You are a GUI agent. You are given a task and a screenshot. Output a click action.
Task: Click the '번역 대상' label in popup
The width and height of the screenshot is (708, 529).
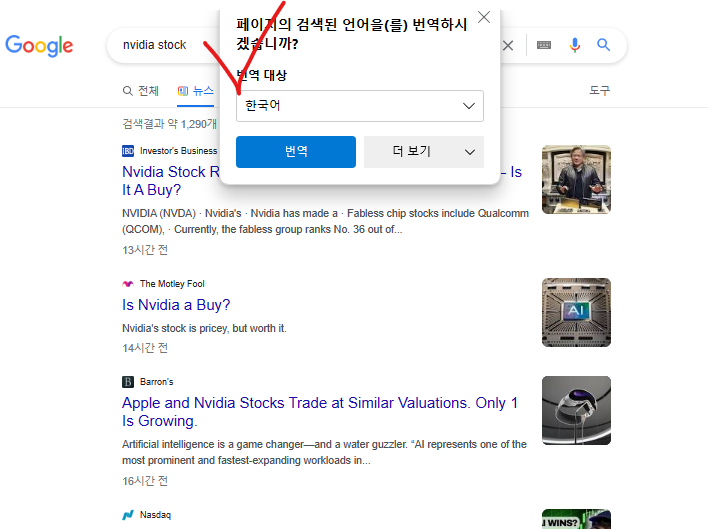[x=261, y=75]
